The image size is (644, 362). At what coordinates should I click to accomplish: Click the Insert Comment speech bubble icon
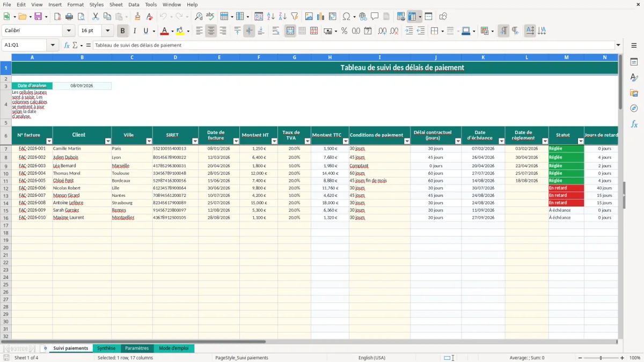pos(375,17)
